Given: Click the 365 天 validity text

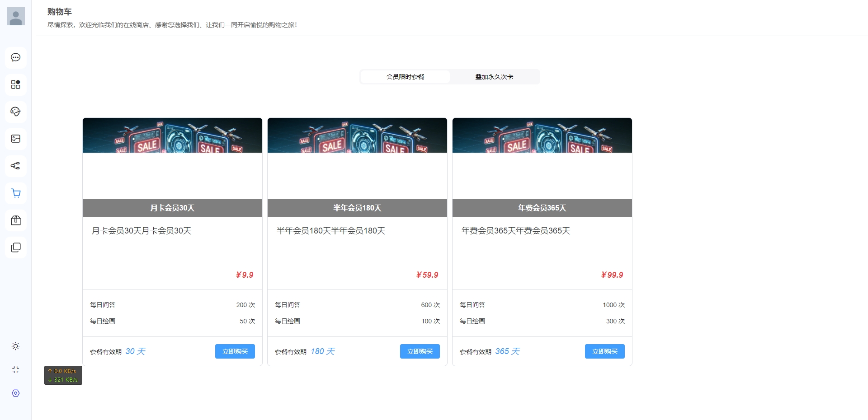Looking at the screenshot, I should click(x=507, y=351).
